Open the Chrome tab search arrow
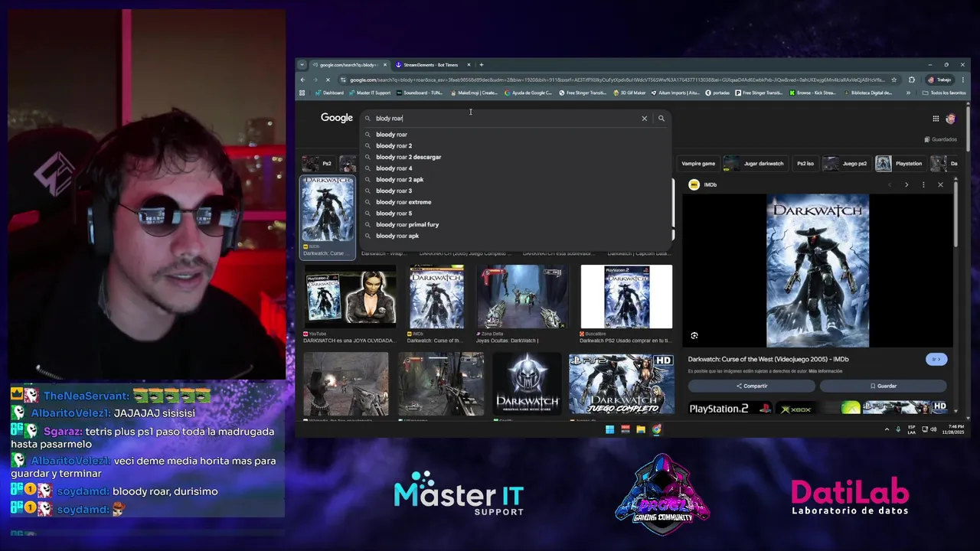This screenshot has height=551, width=980. point(302,65)
